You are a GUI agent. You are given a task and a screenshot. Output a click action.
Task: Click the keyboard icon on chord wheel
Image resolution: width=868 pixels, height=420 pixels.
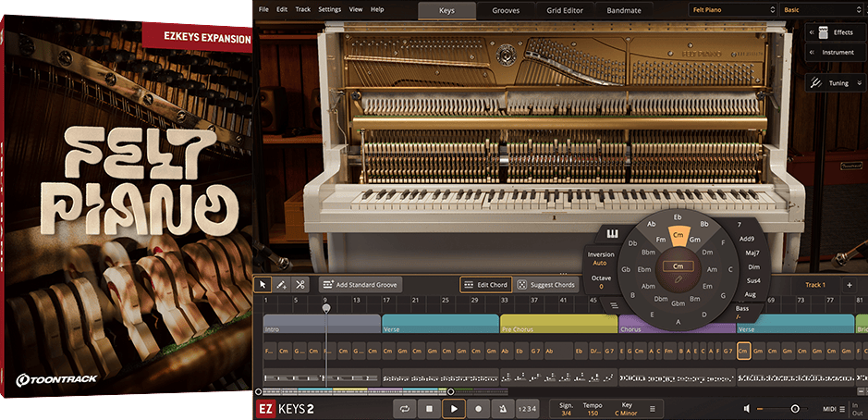612,234
